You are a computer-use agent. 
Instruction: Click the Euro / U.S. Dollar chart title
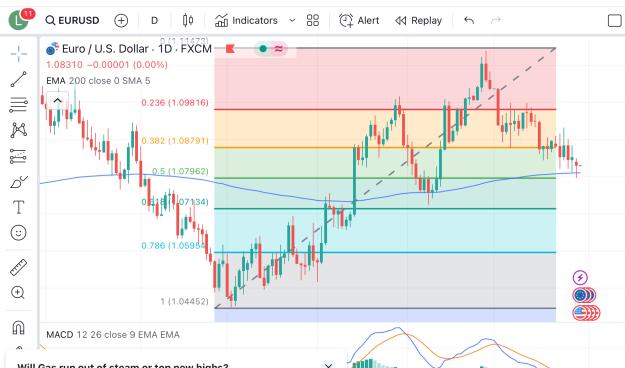coord(137,49)
